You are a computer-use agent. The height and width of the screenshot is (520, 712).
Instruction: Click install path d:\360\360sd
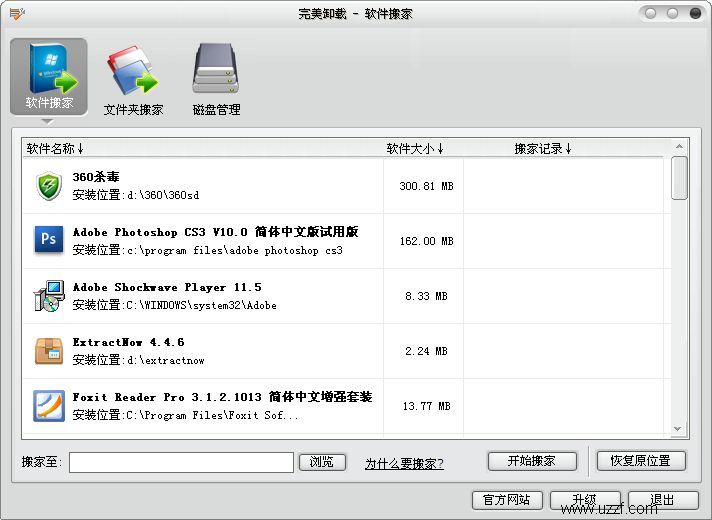(163, 195)
